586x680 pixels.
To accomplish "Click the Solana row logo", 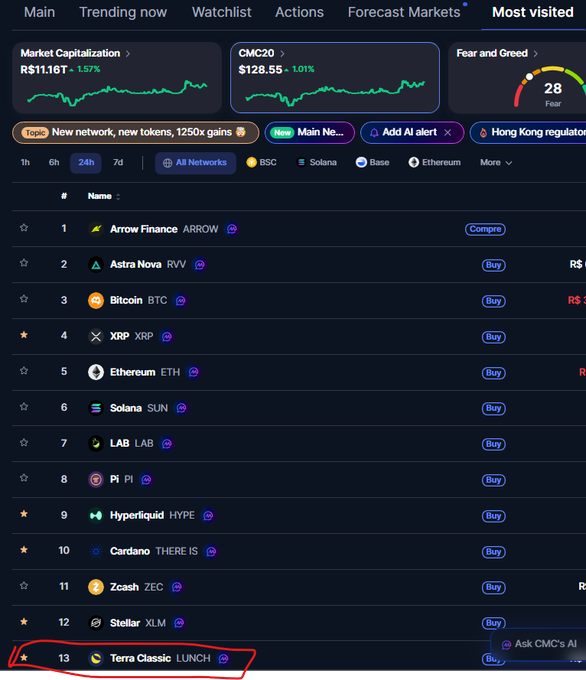I will click(96, 408).
